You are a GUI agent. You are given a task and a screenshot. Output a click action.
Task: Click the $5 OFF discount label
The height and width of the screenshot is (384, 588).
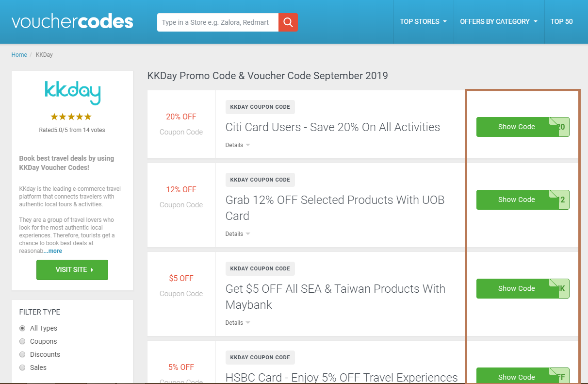coord(181,278)
